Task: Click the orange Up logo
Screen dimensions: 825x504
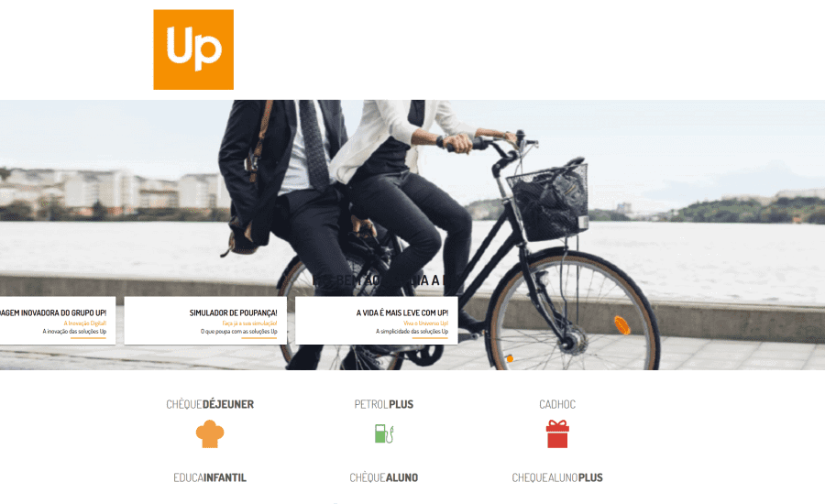Action: coord(193,49)
